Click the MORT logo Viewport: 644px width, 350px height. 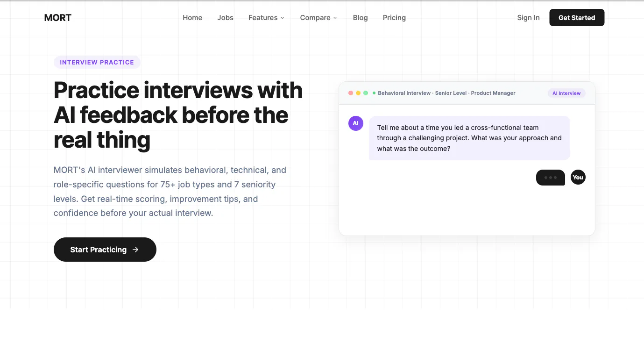pos(58,18)
